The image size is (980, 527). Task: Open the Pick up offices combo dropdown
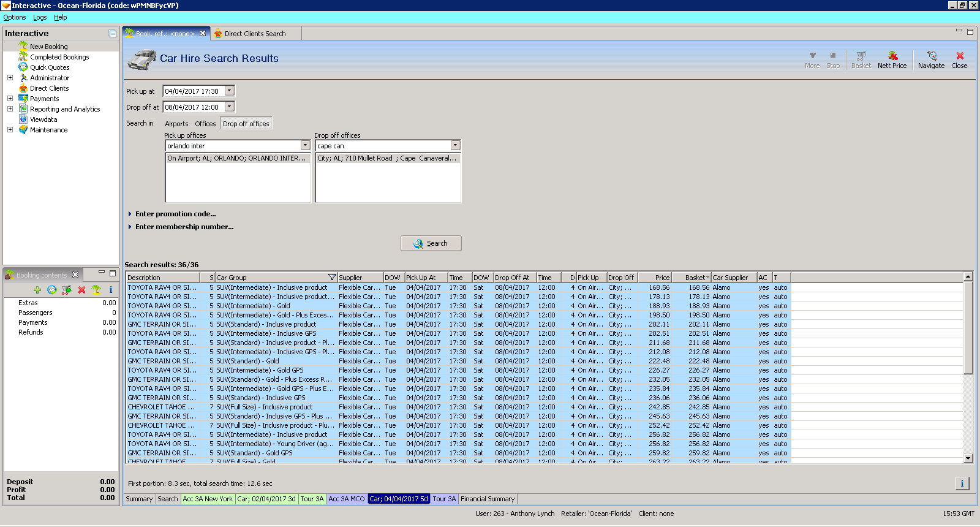(305, 145)
